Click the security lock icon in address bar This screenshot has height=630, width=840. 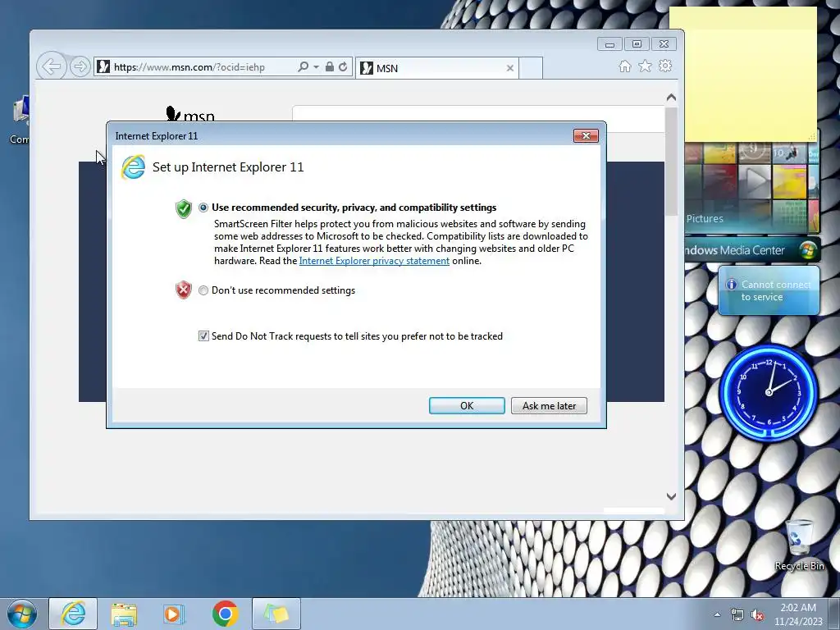coord(330,67)
